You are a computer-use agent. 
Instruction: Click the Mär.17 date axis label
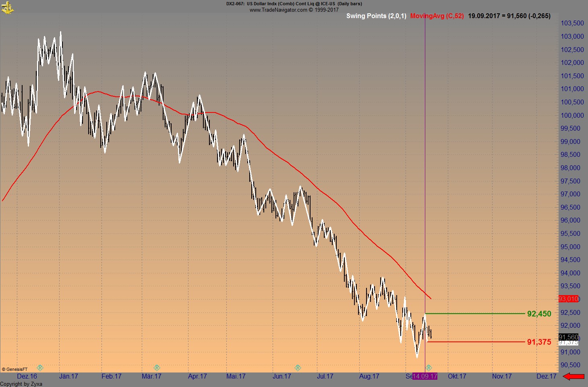(151, 376)
